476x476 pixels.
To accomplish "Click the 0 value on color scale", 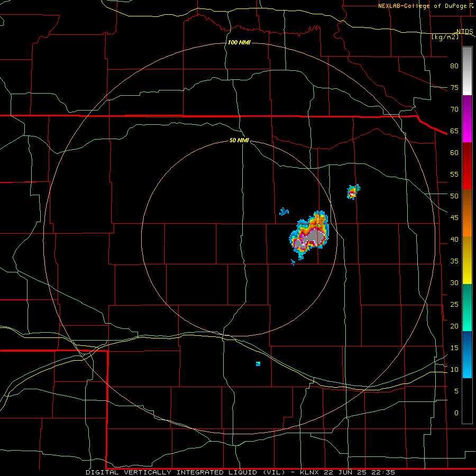I will (456, 413).
